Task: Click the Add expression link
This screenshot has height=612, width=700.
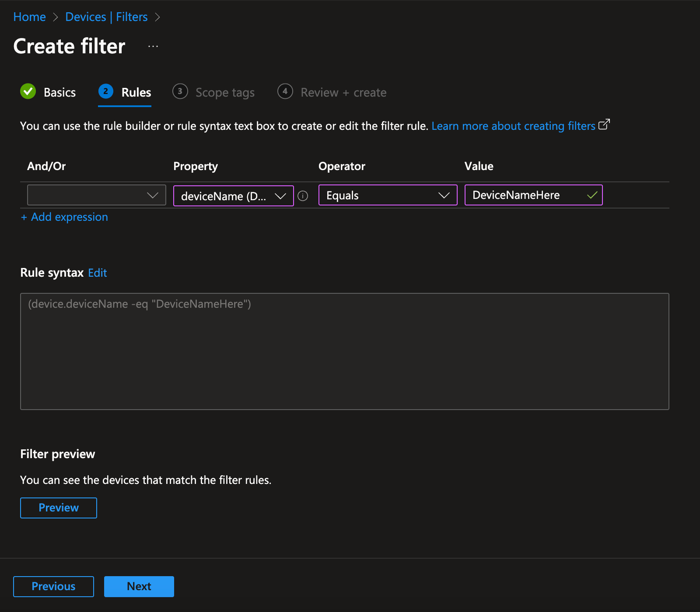Action: tap(64, 217)
